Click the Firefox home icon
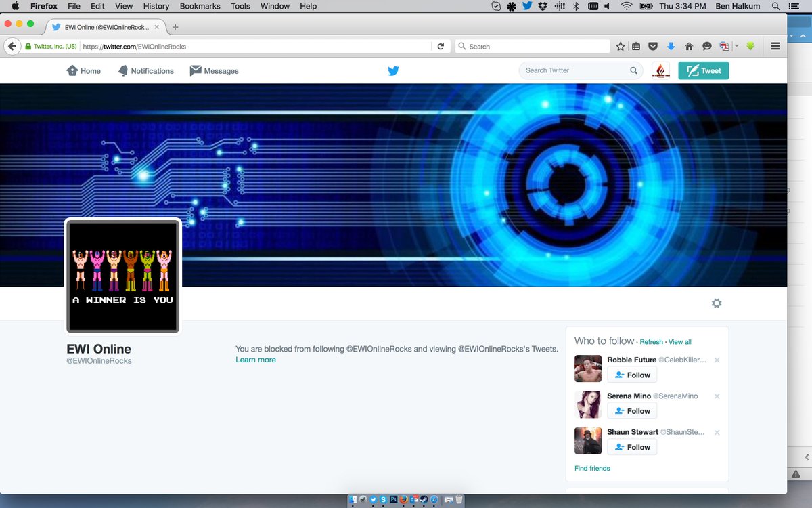The image size is (812, 508). [689, 47]
